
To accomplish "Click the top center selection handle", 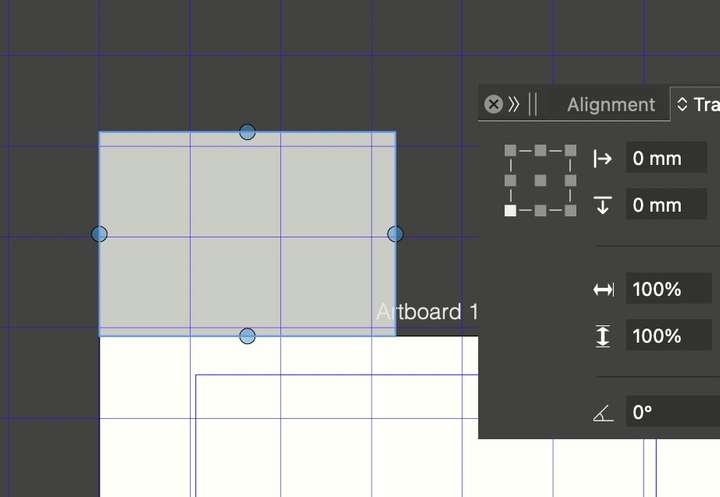I will [x=247, y=132].
